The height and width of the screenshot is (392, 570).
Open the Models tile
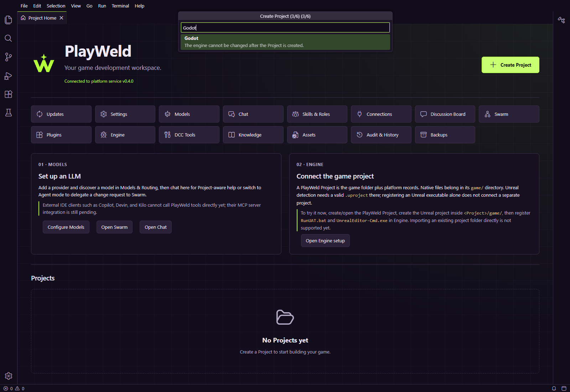189,114
